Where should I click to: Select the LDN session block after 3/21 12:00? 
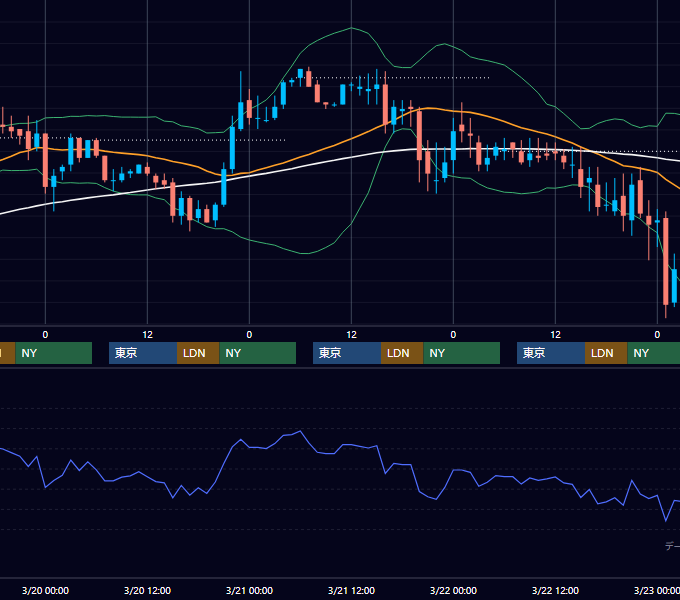click(402, 353)
